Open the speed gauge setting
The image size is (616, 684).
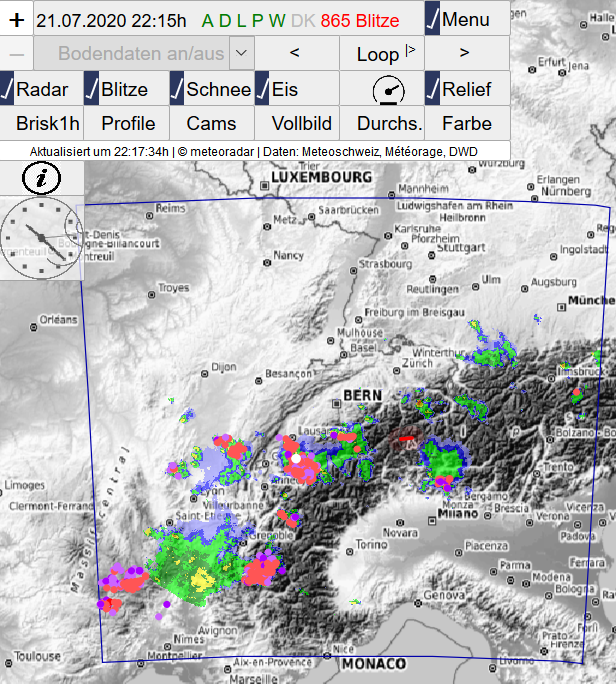click(x=388, y=89)
